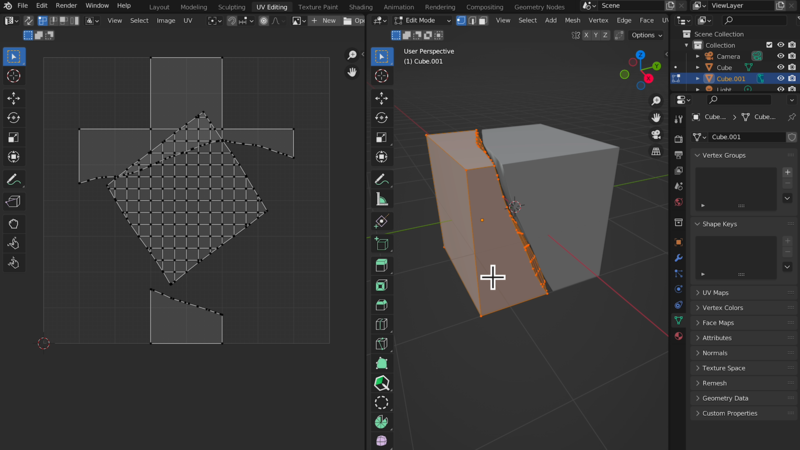
Task: Select the Extrude Region tool
Action: [x=382, y=265]
